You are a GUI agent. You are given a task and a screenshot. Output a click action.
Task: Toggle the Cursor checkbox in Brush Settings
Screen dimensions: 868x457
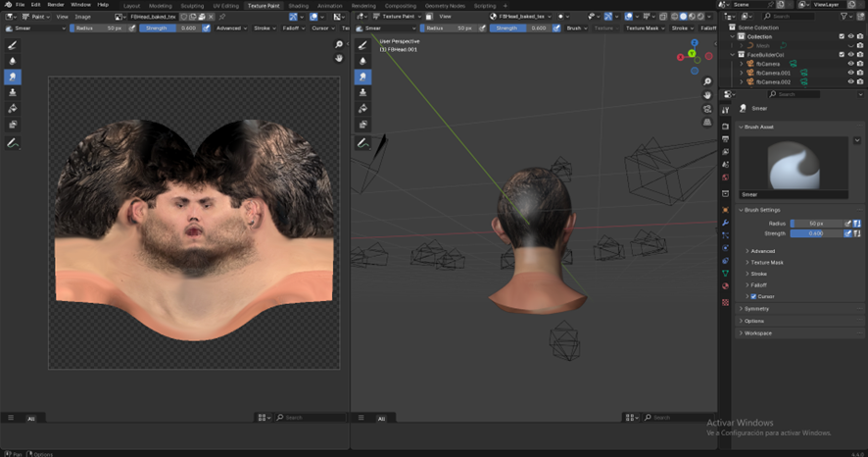coord(753,296)
